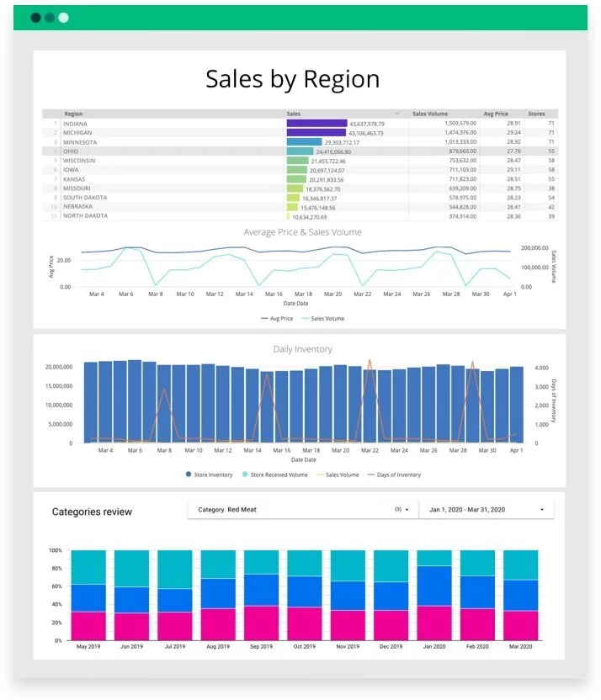Click the first green window control dot
The width and height of the screenshot is (601, 700).
(35, 18)
